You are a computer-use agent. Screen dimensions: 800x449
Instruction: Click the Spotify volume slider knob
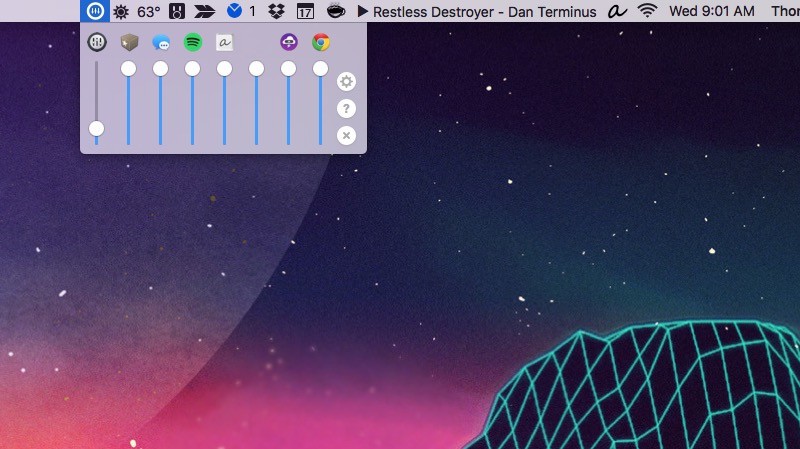click(192, 69)
